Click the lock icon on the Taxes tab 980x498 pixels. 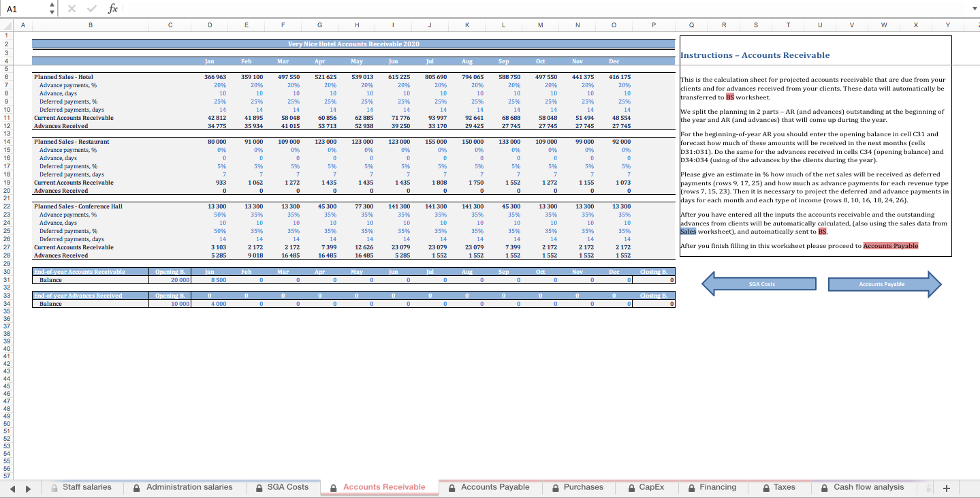point(765,487)
